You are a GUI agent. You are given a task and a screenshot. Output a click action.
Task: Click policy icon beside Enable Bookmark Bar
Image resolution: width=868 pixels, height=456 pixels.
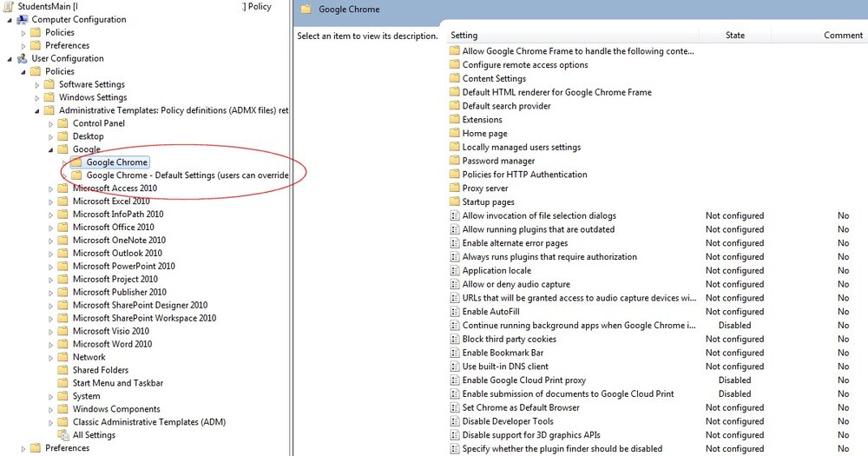[455, 353]
